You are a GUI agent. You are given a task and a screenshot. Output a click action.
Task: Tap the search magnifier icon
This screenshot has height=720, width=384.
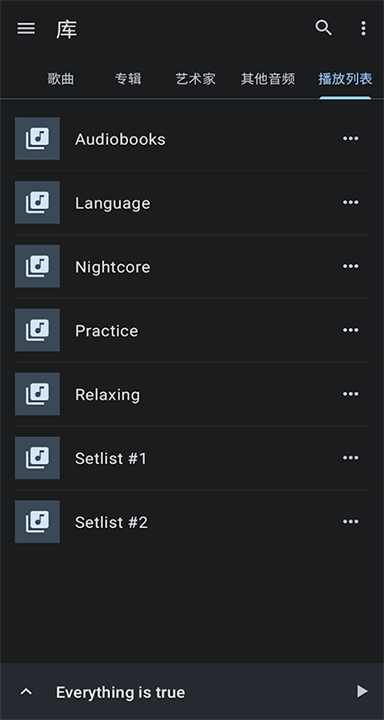[x=323, y=28]
